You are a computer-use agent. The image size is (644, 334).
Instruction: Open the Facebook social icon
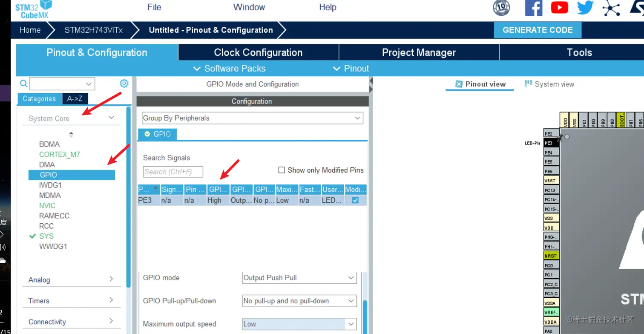534,8
